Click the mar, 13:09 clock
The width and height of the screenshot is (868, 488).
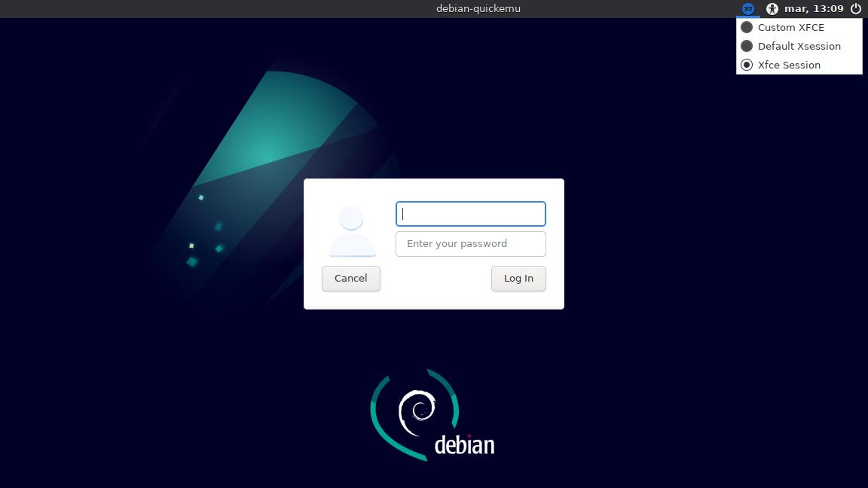[x=814, y=9]
